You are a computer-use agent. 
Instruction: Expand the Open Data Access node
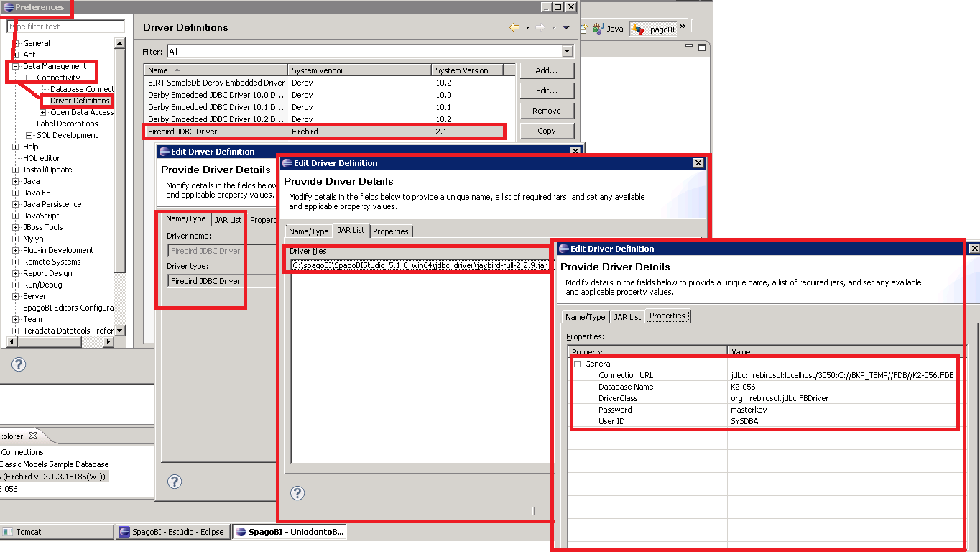43,112
